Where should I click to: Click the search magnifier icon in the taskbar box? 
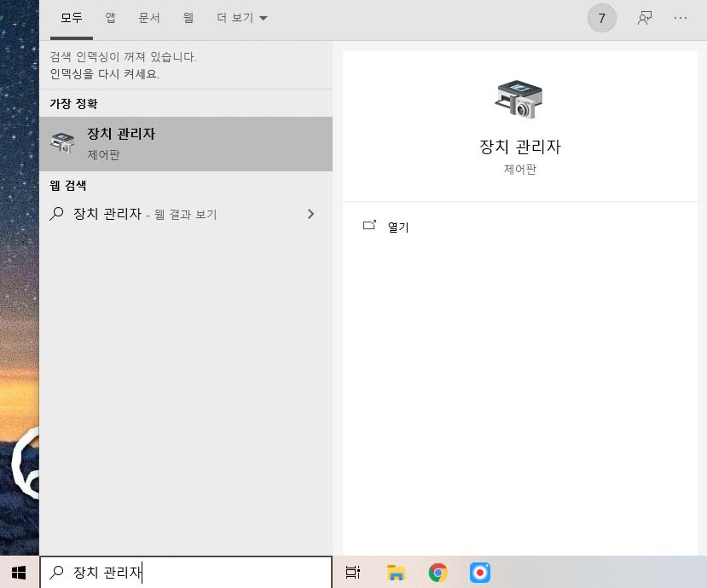pos(57,572)
